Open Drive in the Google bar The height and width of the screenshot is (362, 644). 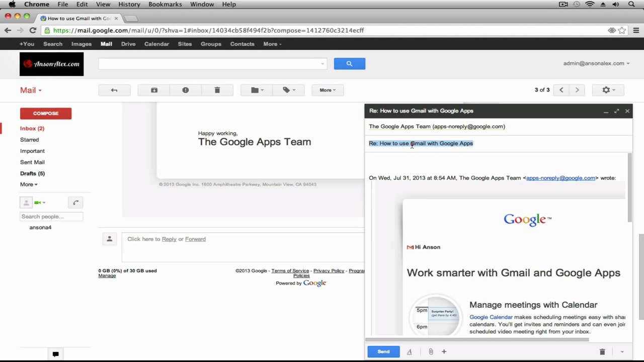click(128, 44)
